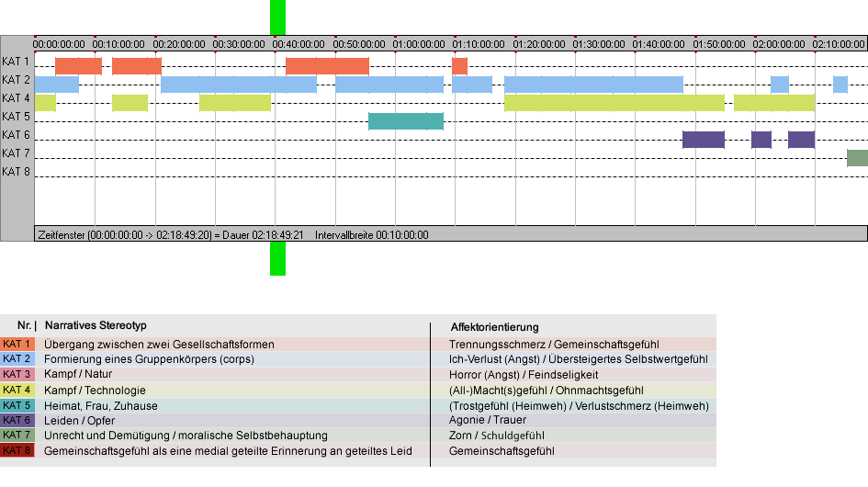Click 'Zorn / Schuldgefühl' legend text

[x=497, y=436]
